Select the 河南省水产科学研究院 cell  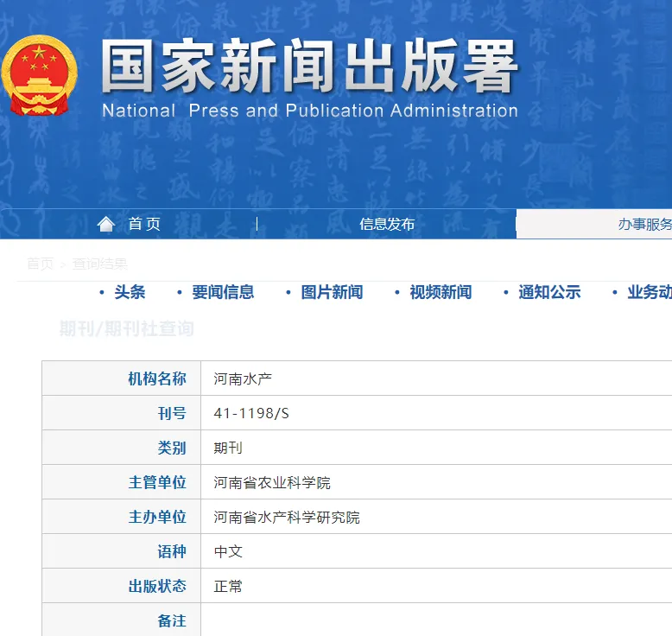(x=287, y=518)
